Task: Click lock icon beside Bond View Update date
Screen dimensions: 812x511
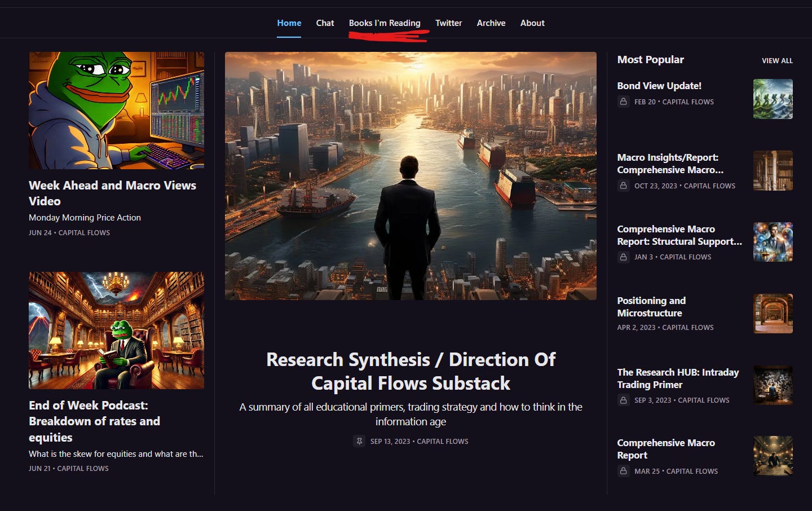Action: click(x=623, y=102)
